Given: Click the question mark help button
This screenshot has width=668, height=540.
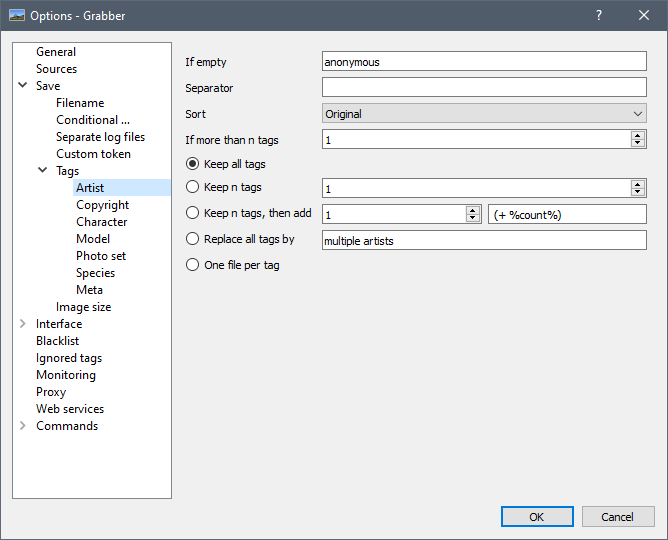Looking at the screenshot, I should (x=599, y=16).
